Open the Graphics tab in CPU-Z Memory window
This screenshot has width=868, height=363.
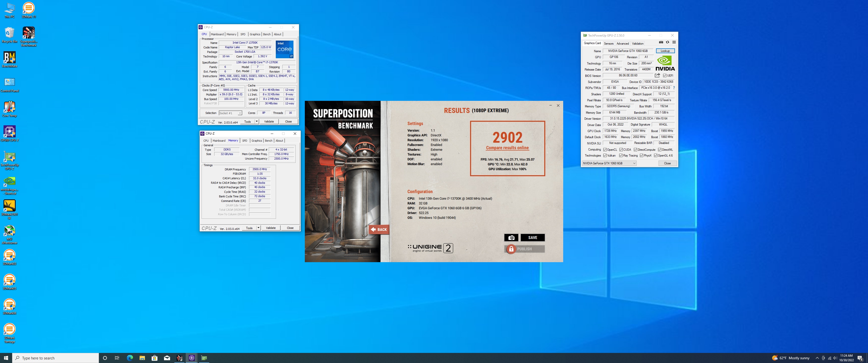point(256,141)
